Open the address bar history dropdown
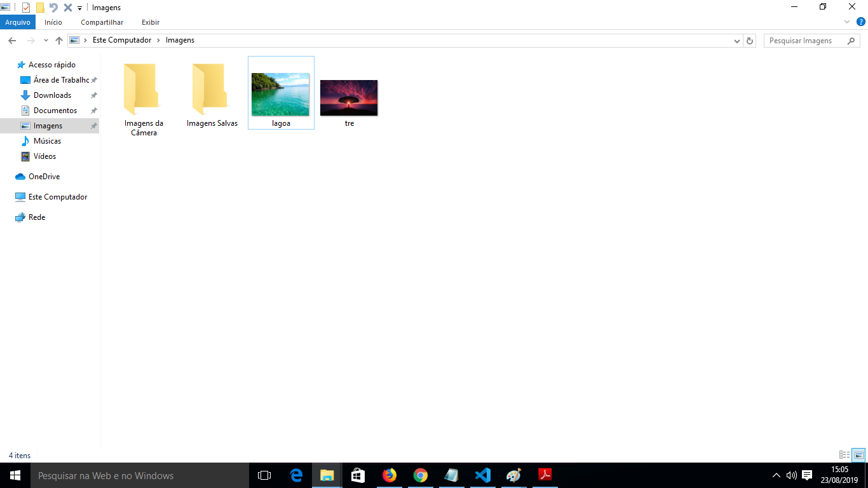The image size is (868, 488). (x=737, y=41)
